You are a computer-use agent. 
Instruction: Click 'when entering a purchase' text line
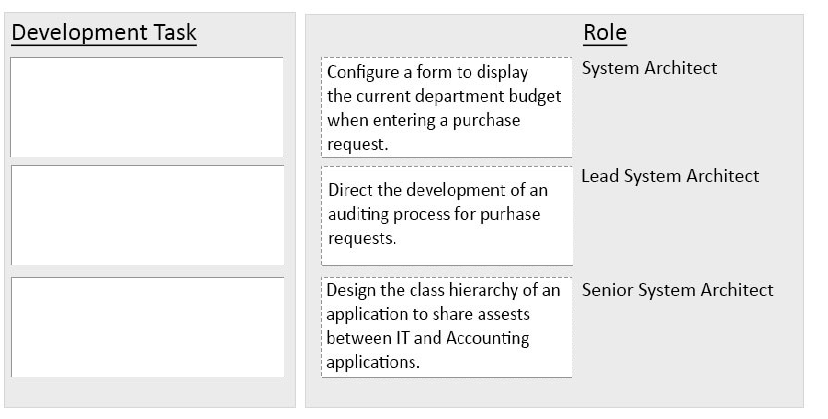pos(424,120)
